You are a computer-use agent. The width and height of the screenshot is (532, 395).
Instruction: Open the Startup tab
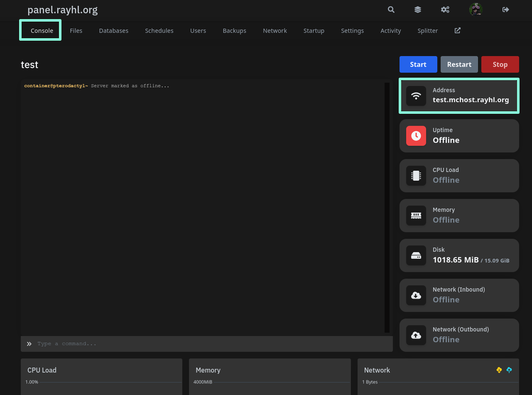(x=314, y=31)
